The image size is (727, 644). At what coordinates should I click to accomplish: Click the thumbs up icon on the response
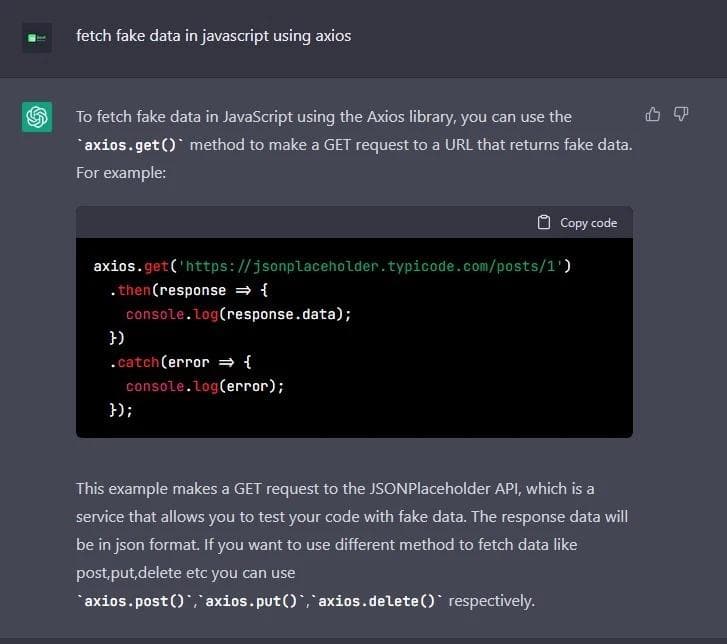click(653, 114)
